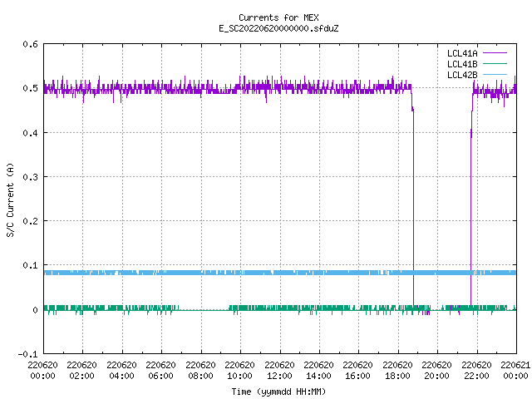Click the purple LCL41A legend line sample
Viewport: 532px width, 399px height.
click(495, 53)
